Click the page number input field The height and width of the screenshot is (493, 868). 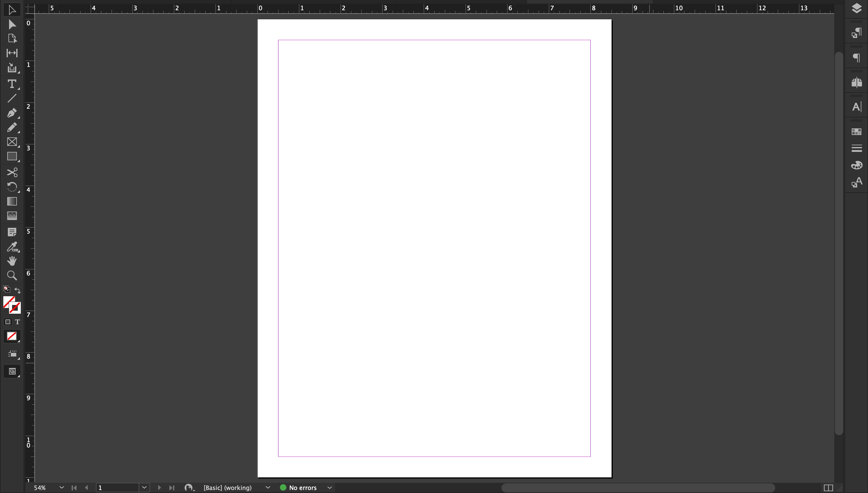tap(117, 488)
